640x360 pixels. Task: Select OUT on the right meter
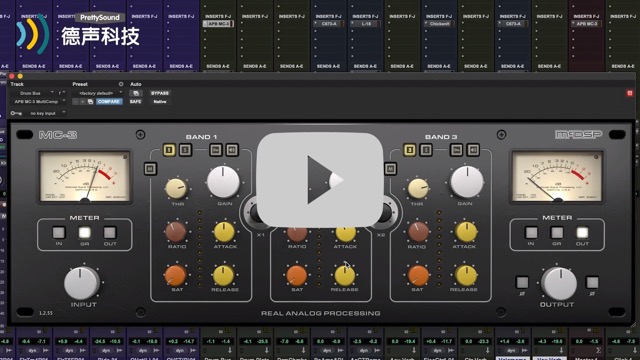[x=582, y=233]
